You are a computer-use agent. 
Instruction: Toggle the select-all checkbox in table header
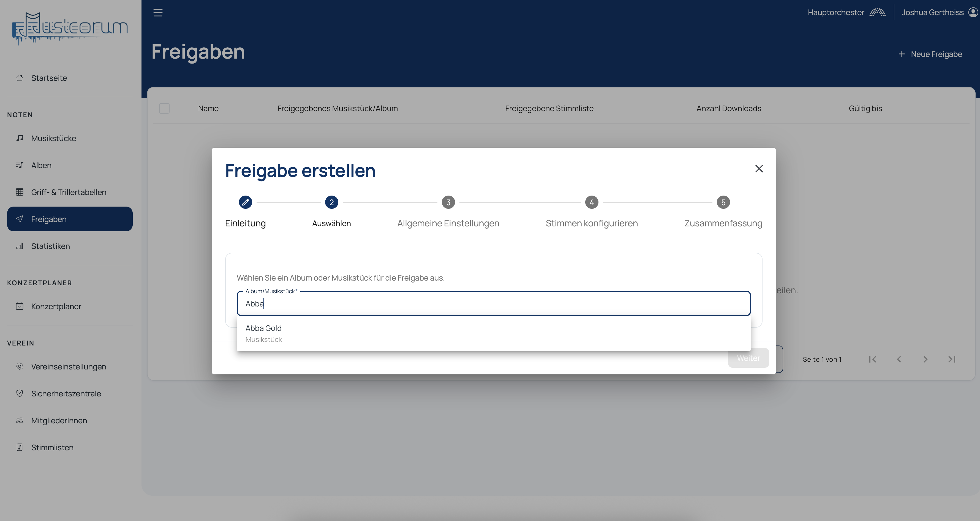point(164,108)
